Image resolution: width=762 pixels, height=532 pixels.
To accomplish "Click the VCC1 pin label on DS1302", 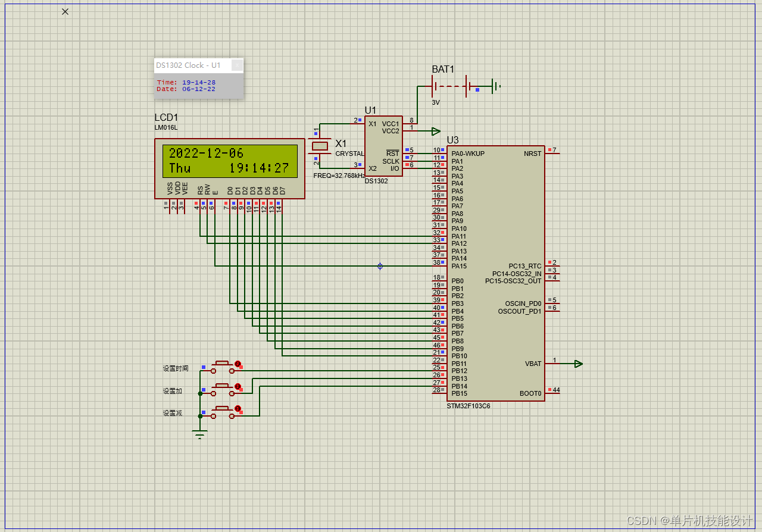I will point(391,124).
